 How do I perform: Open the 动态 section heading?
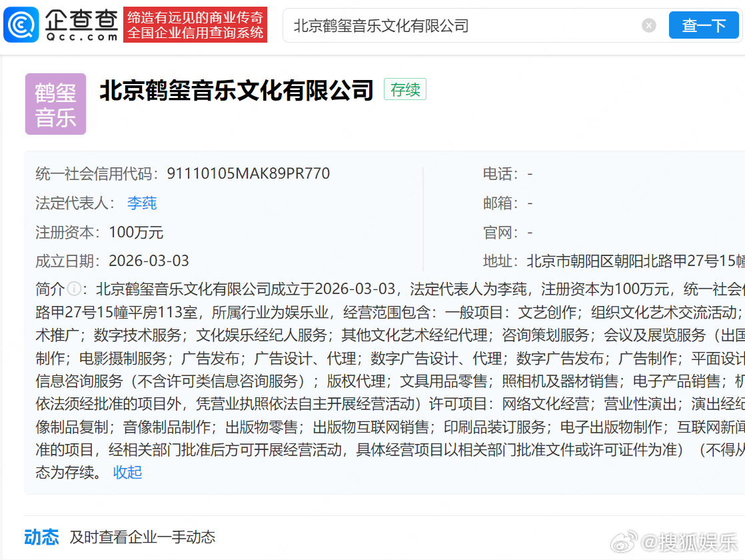[x=42, y=537]
